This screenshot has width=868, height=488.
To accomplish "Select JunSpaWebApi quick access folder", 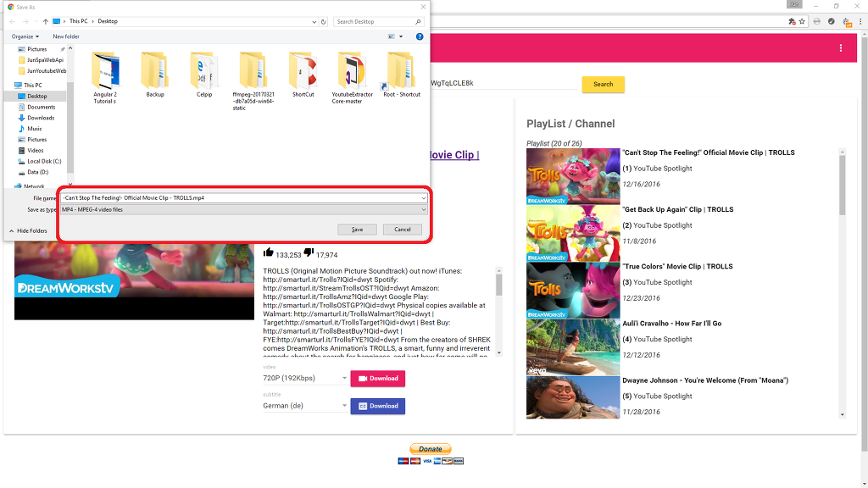I will 45,60.
